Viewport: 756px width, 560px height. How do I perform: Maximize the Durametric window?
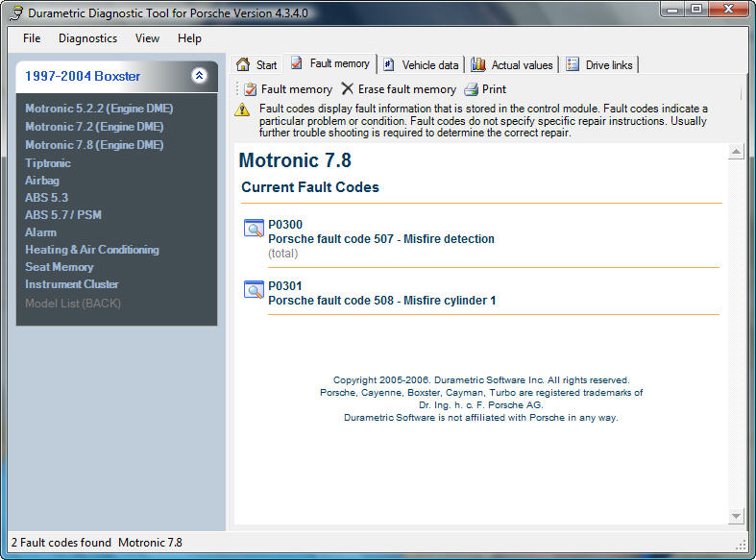[696, 10]
